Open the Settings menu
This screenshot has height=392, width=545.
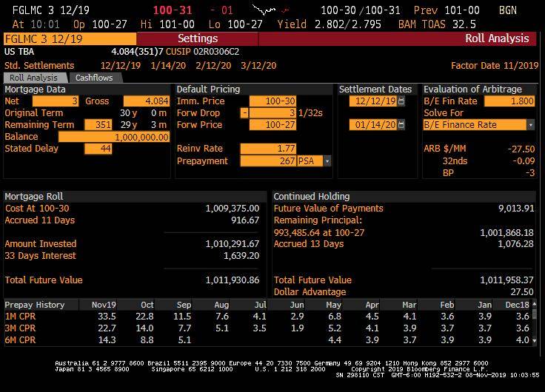point(198,38)
